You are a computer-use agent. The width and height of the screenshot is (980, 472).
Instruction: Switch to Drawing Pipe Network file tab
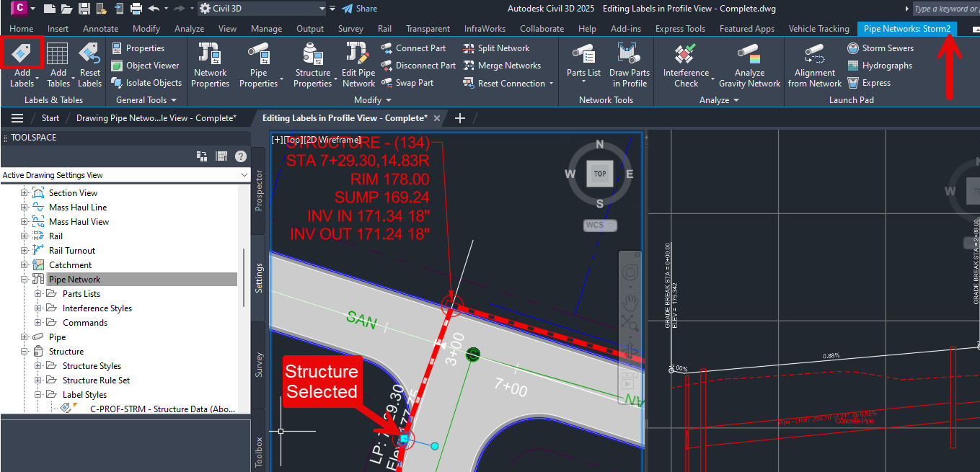(156, 118)
